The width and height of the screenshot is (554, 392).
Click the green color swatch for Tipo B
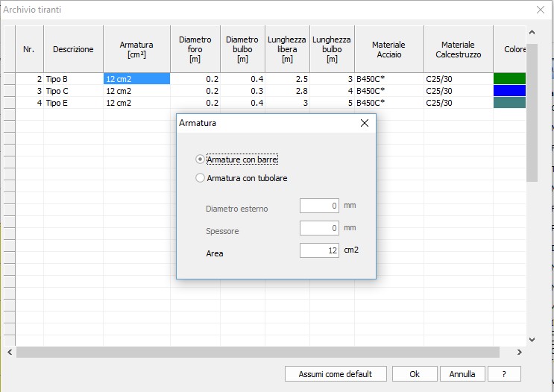point(509,79)
